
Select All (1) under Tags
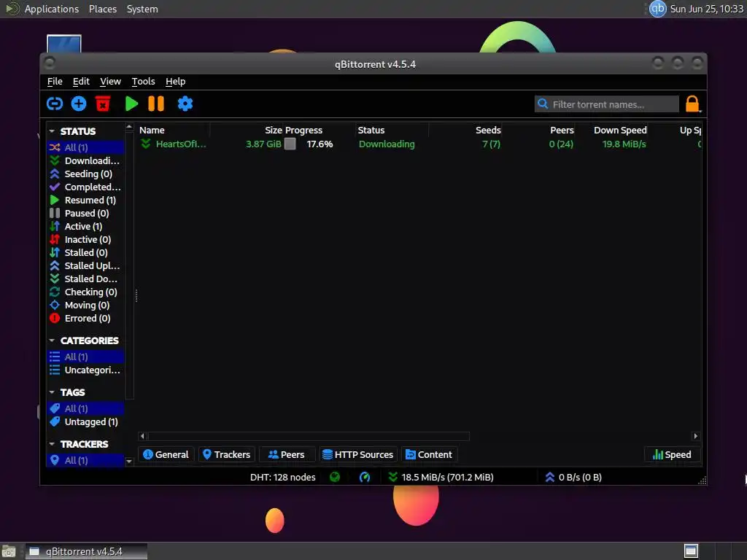(86, 408)
